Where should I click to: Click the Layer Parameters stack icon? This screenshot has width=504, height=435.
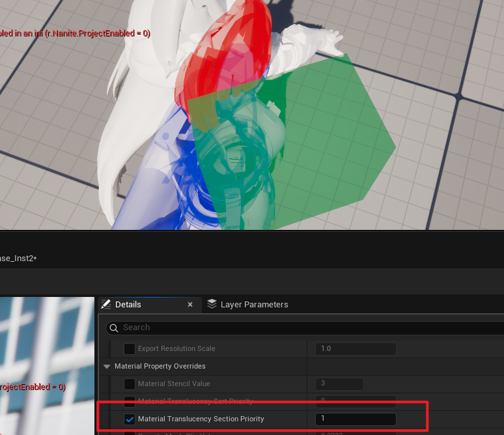(212, 304)
